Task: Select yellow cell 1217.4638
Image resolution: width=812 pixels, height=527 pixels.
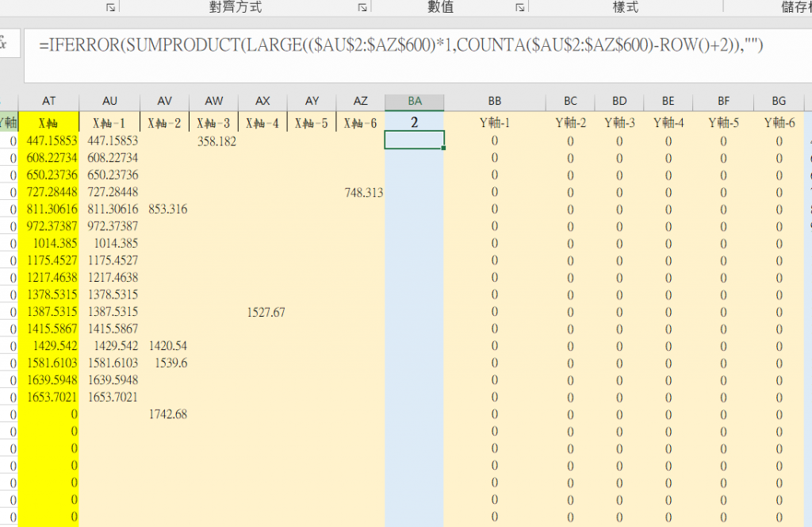Action: coord(48,278)
